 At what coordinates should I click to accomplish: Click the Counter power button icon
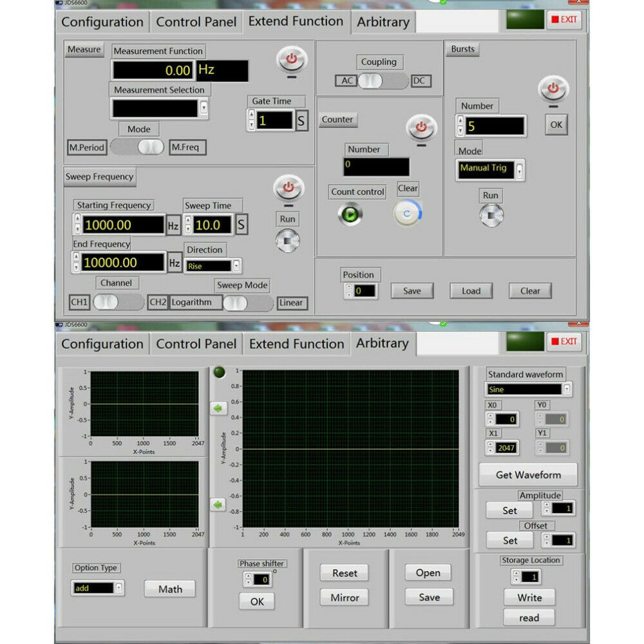421,128
